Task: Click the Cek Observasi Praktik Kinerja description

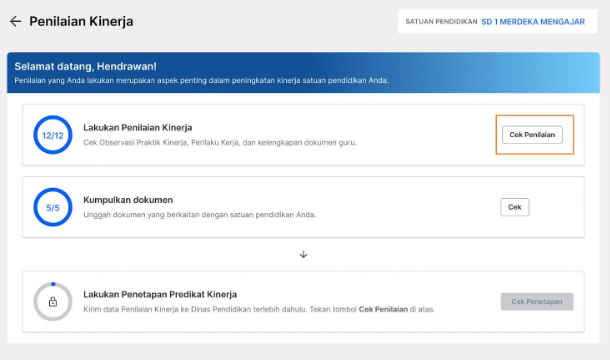Action: [220, 142]
